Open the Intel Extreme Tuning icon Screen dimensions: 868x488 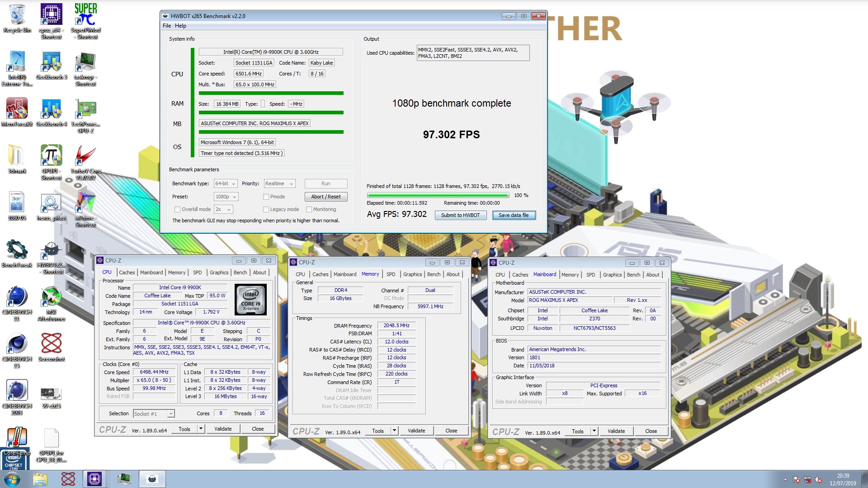pos(17,68)
